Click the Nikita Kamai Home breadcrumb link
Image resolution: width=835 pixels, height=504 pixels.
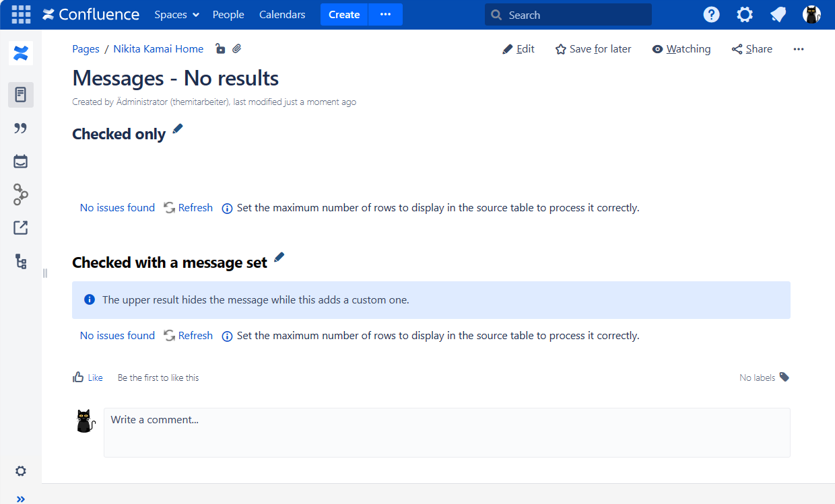[158, 49]
